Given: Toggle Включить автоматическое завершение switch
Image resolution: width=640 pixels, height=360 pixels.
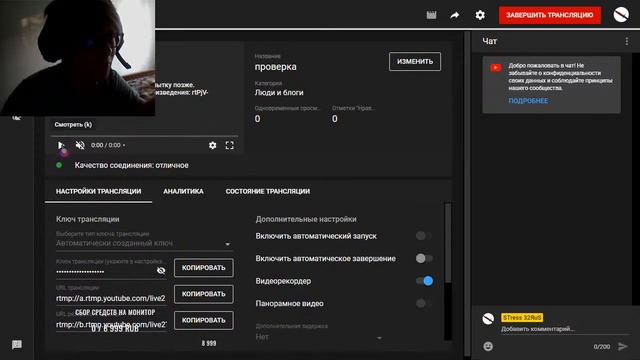Looking at the screenshot, I should (x=424, y=258).
